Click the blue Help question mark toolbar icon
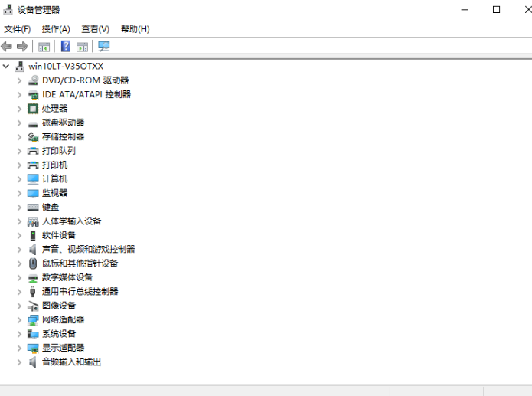 [x=66, y=47]
